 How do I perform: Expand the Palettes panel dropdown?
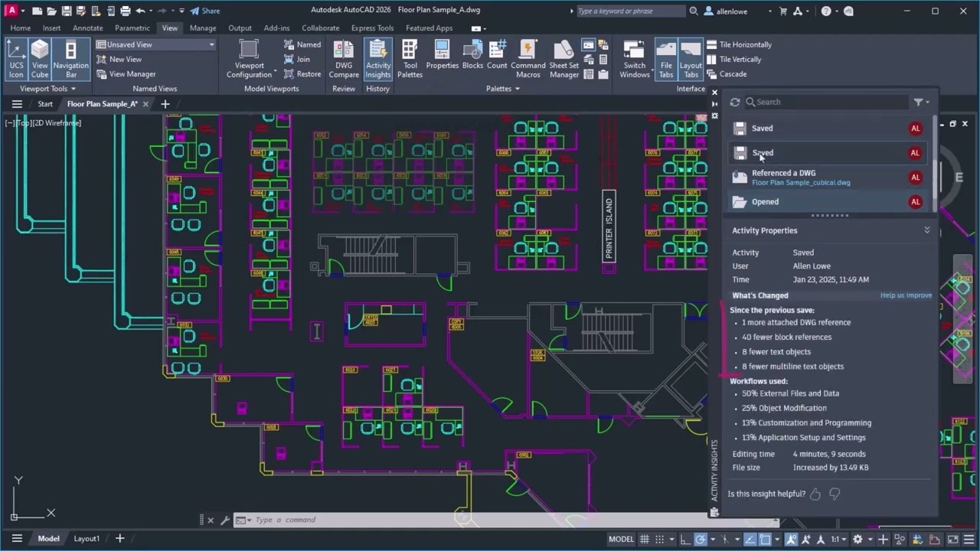[502, 89]
